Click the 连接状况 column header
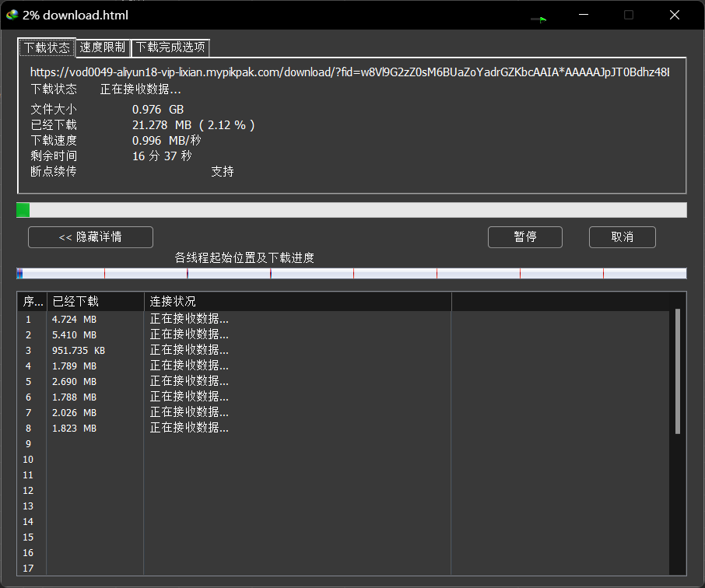The height and width of the screenshot is (588, 705). point(297,302)
